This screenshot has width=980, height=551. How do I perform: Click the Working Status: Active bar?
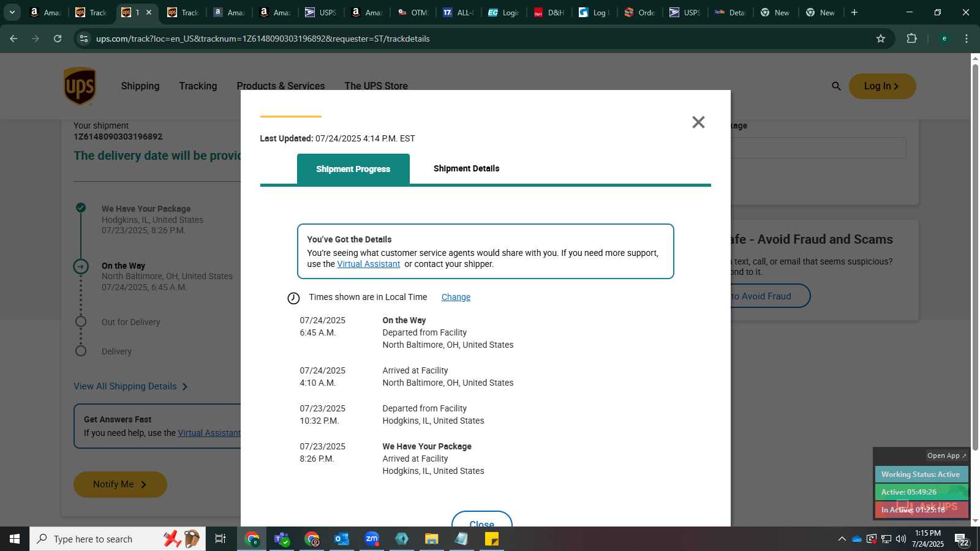[x=921, y=474]
